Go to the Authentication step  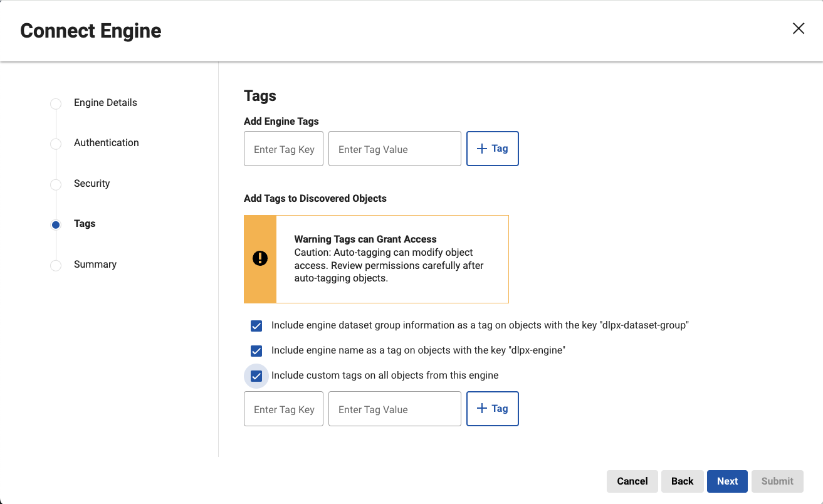coord(106,143)
